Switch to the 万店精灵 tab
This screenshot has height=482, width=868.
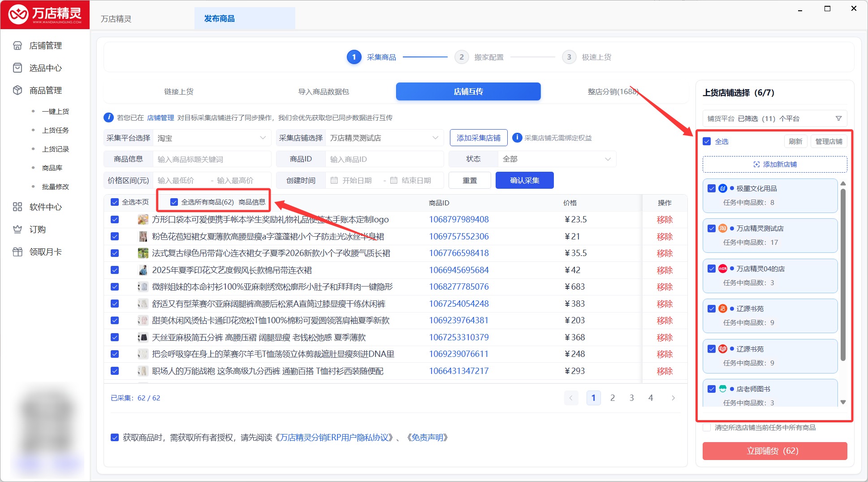click(116, 19)
